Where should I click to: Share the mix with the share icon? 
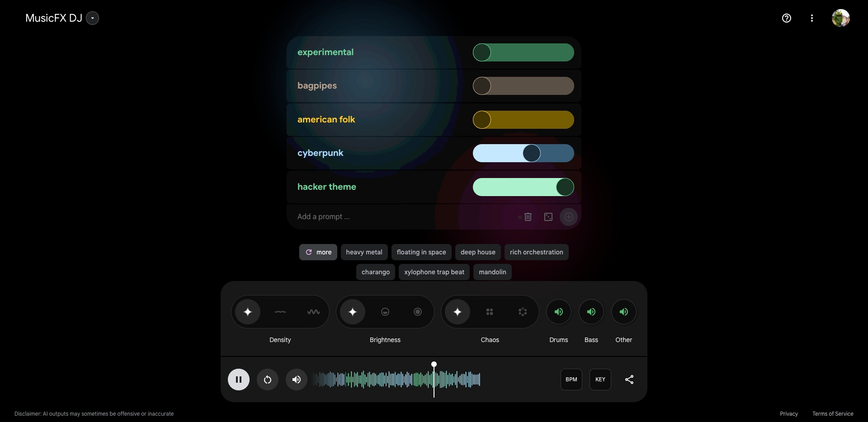click(x=629, y=380)
